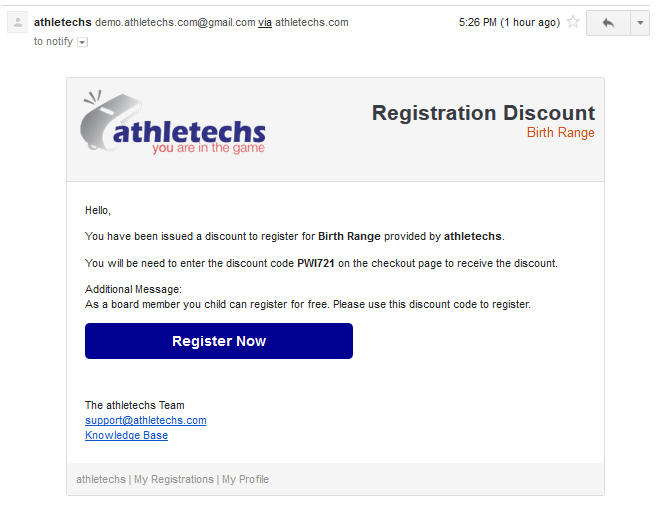Open the Knowledge Base link
This screenshot has width=662, height=516.
pyautogui.click(x=126, y=436)
